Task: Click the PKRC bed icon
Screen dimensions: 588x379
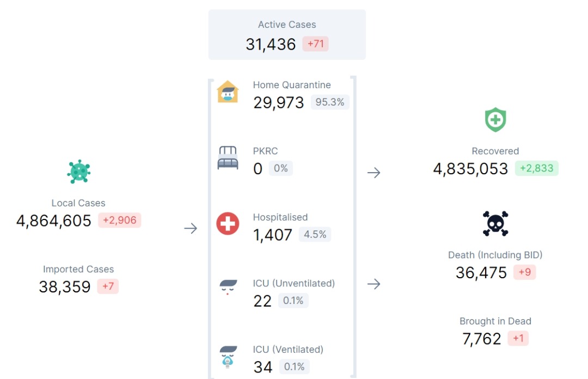Action: 228,157
